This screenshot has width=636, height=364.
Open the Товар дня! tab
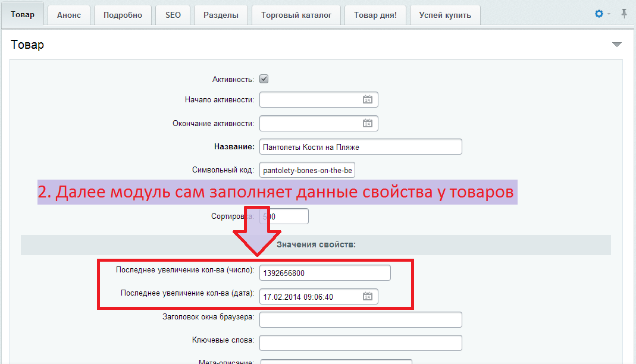(375, 15)
